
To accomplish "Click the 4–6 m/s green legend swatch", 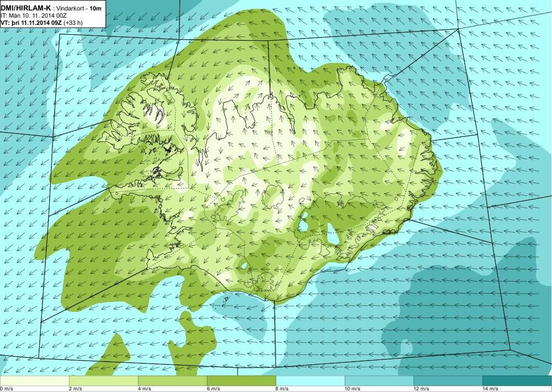I will [172, 380].
